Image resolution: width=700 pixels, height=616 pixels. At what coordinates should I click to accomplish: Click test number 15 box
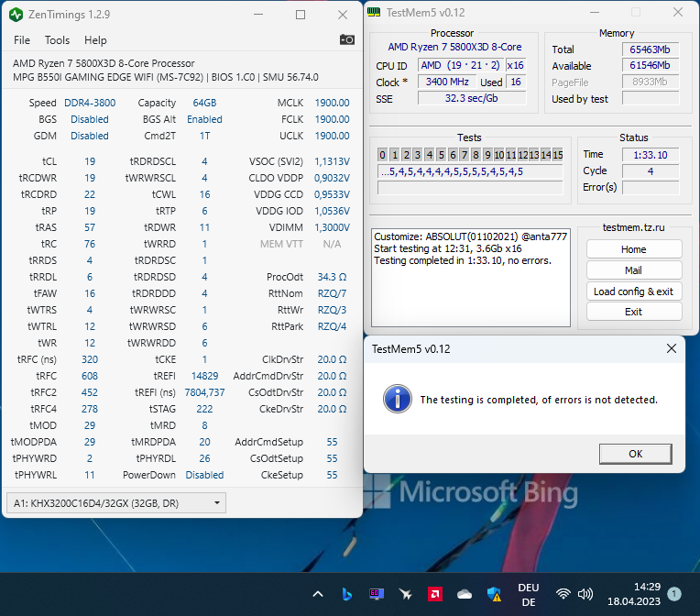click(558, 155)
